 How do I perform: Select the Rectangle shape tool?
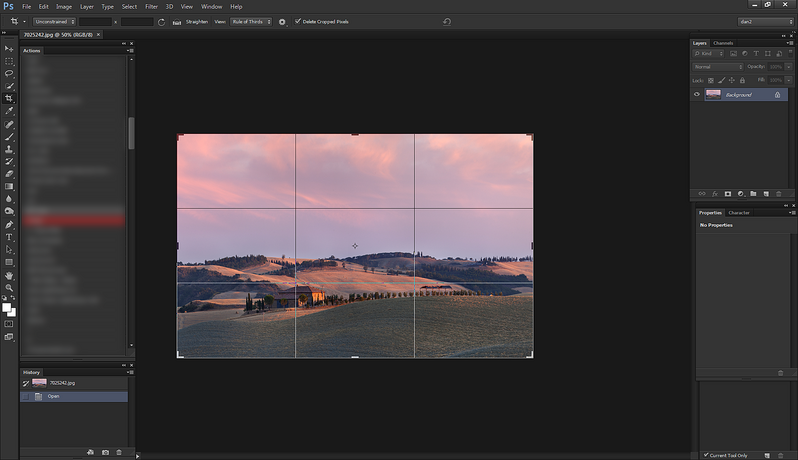(9, 262)
